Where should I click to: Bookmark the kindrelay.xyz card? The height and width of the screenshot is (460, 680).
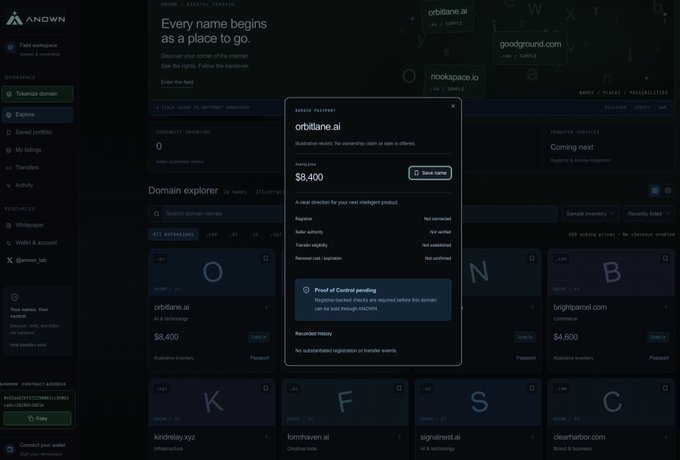[265, 388]
